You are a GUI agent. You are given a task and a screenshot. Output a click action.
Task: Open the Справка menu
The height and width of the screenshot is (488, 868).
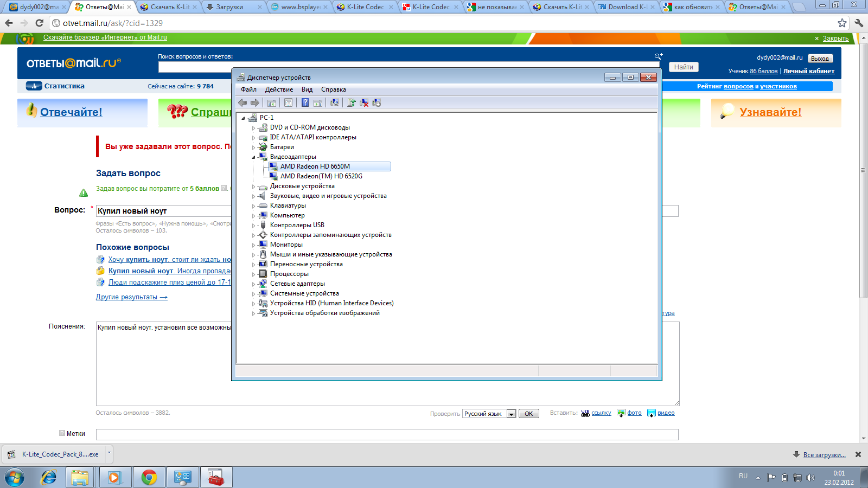click(x=334, y=89)
